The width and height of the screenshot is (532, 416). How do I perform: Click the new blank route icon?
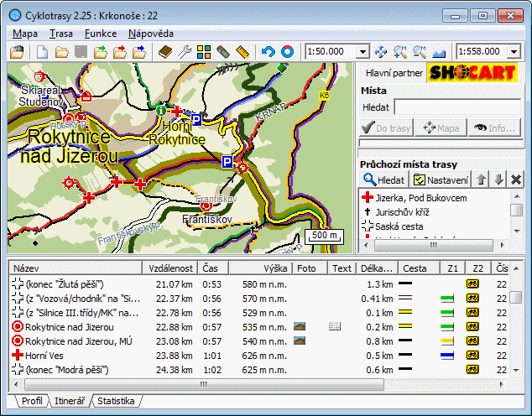(x=42, y=52)
